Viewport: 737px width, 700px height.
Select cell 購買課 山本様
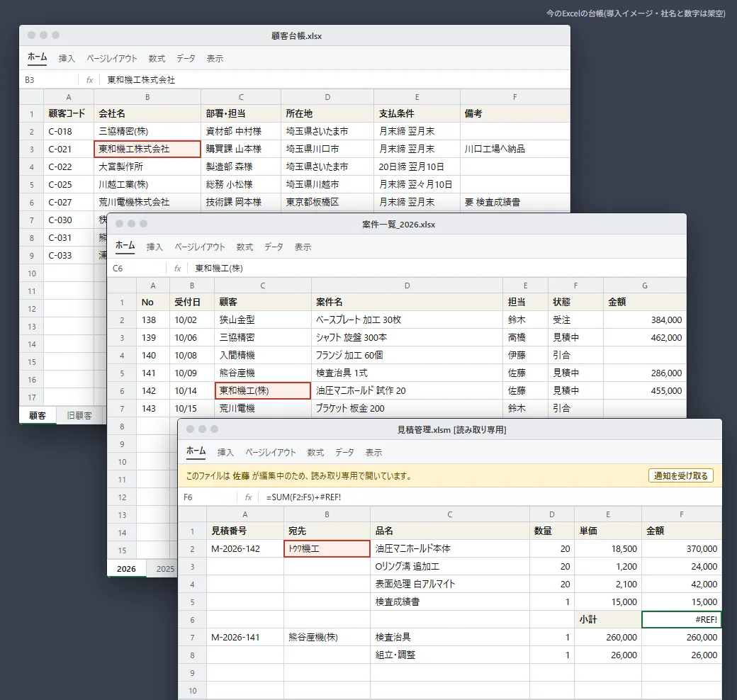pos(241,149)
